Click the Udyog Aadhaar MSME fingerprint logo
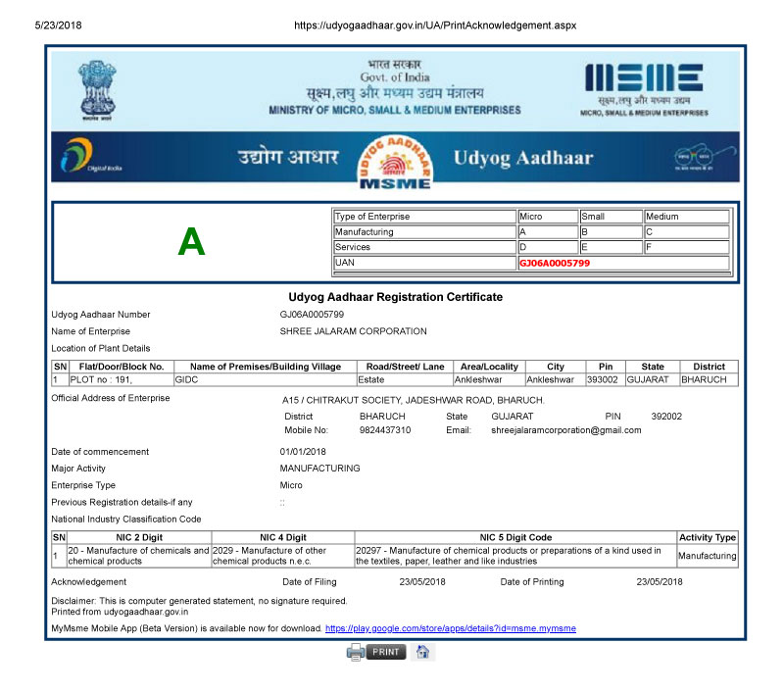 [x=395, y=163]
